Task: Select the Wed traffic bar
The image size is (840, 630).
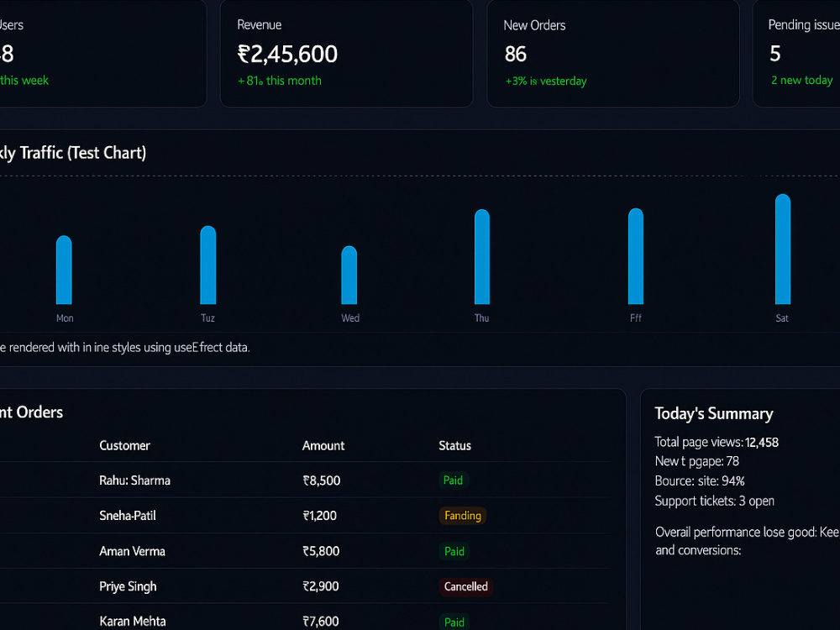Action: 349,275
